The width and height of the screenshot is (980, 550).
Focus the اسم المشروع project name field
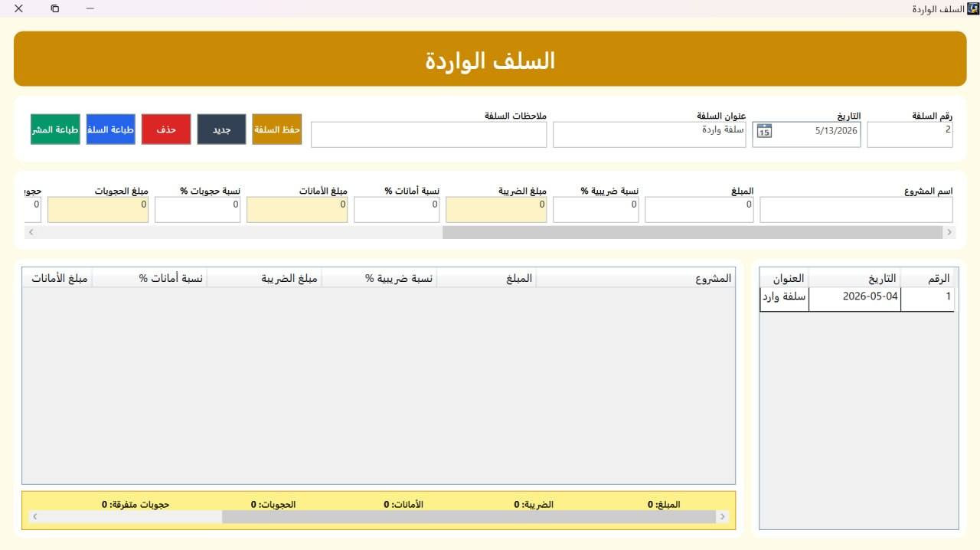856,210
